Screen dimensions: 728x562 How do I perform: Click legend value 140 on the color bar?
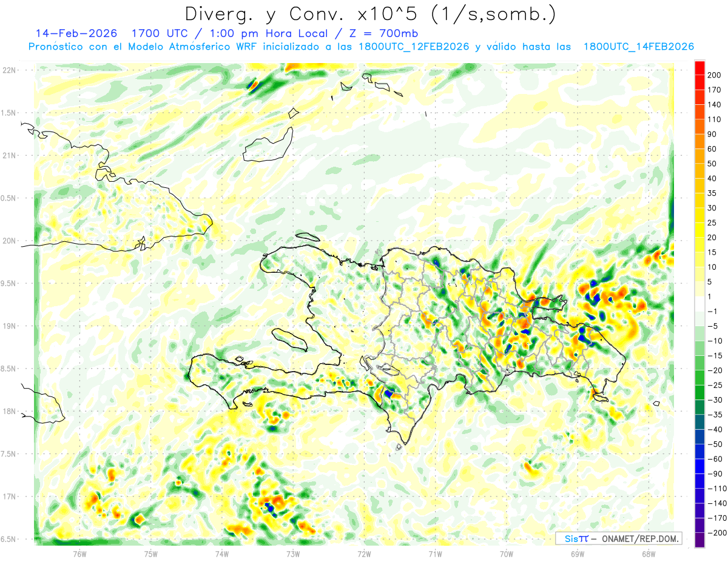(x=714, y=104)
